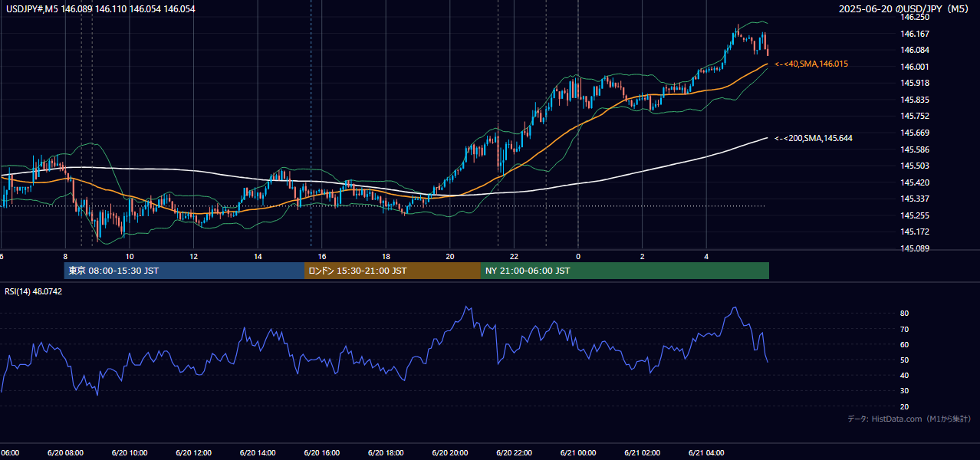Click price axis value 146.084

click(915, 50)
